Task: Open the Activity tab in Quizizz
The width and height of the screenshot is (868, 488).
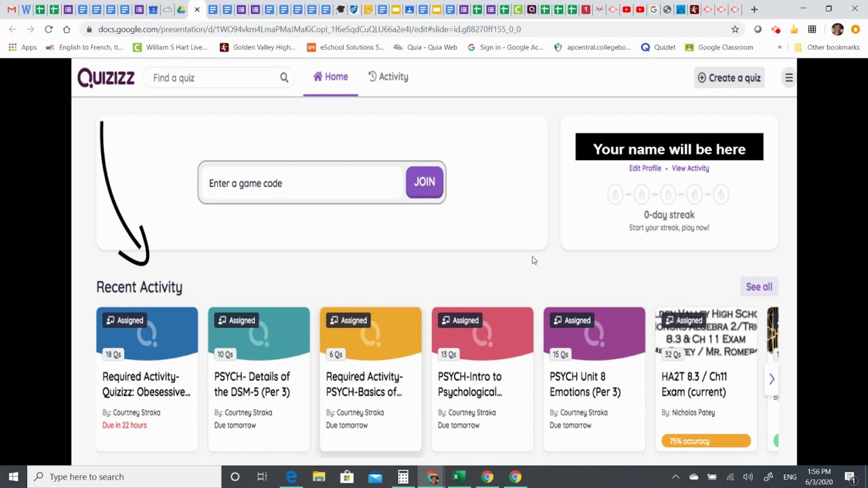Action: click(388, 77)
